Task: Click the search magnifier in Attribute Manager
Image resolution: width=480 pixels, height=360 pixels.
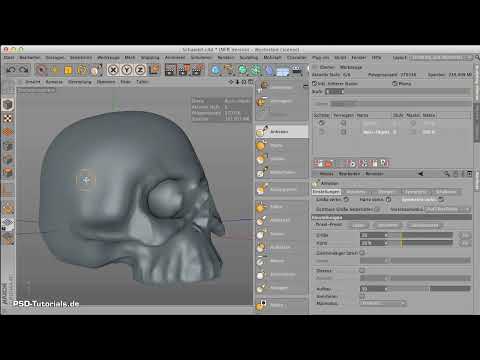Action: [447, 174]
